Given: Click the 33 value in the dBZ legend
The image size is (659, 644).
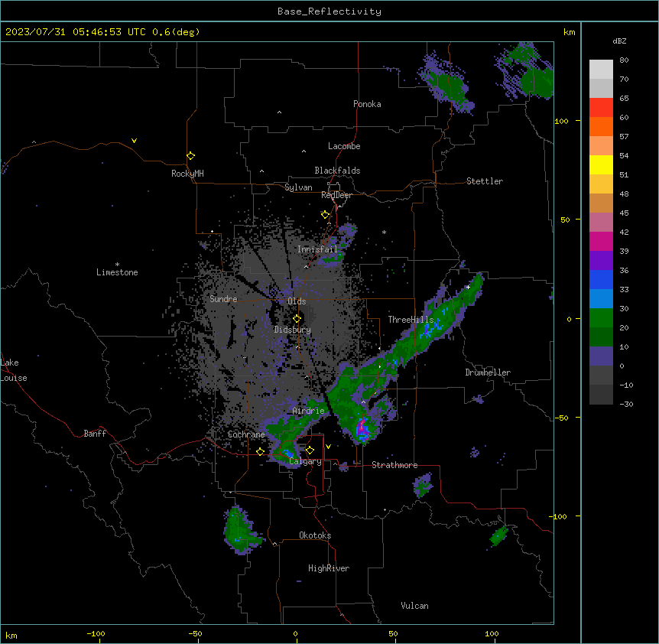Looking at the screenshot, I should pos(624,289).
